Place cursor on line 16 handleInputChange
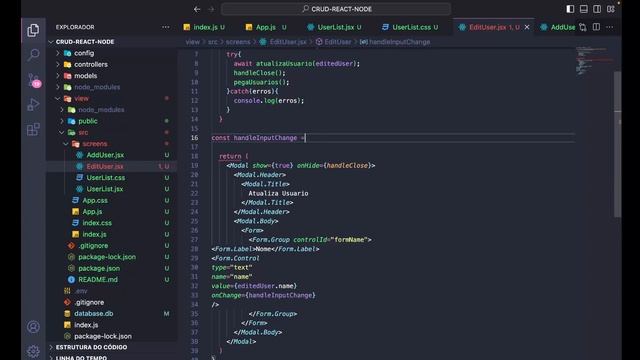640x360 pixels. (x=265, y=138)
